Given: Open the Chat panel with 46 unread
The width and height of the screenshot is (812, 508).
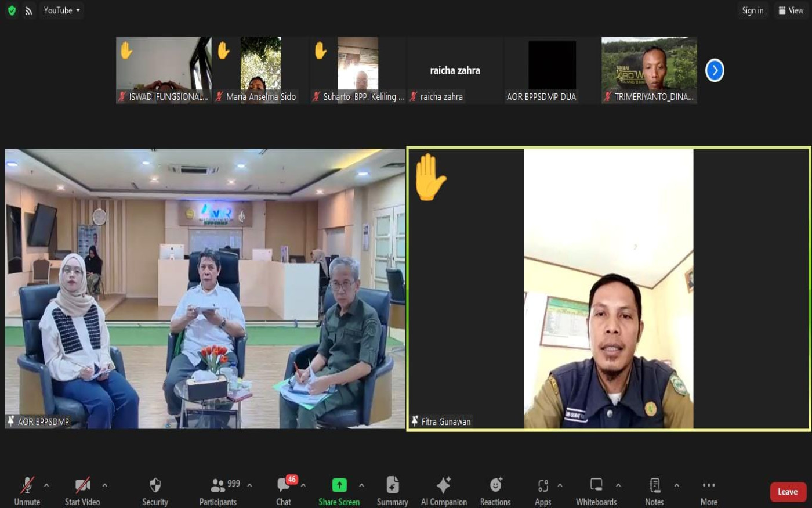Looking at the screenshot, I should [284, 491].
